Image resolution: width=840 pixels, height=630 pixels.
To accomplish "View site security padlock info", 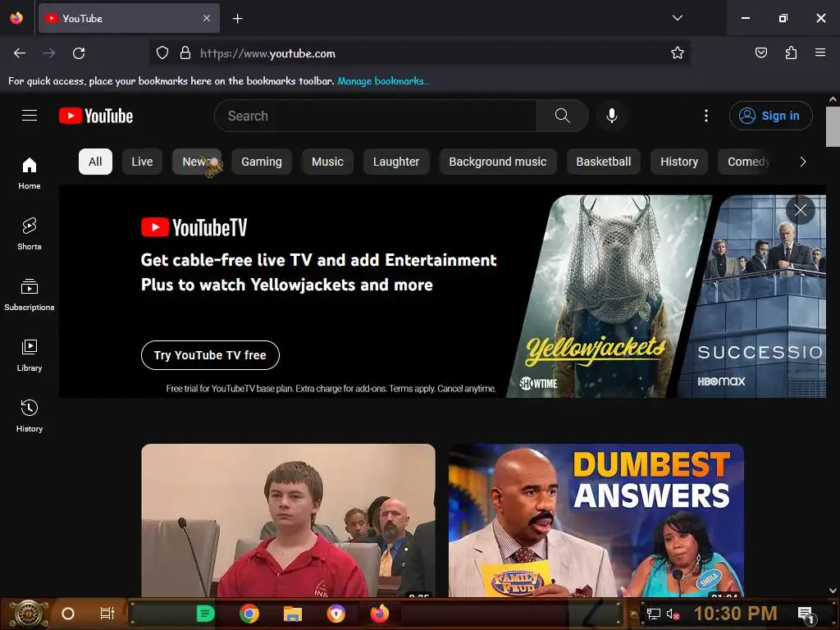I will tap(185, 52).
